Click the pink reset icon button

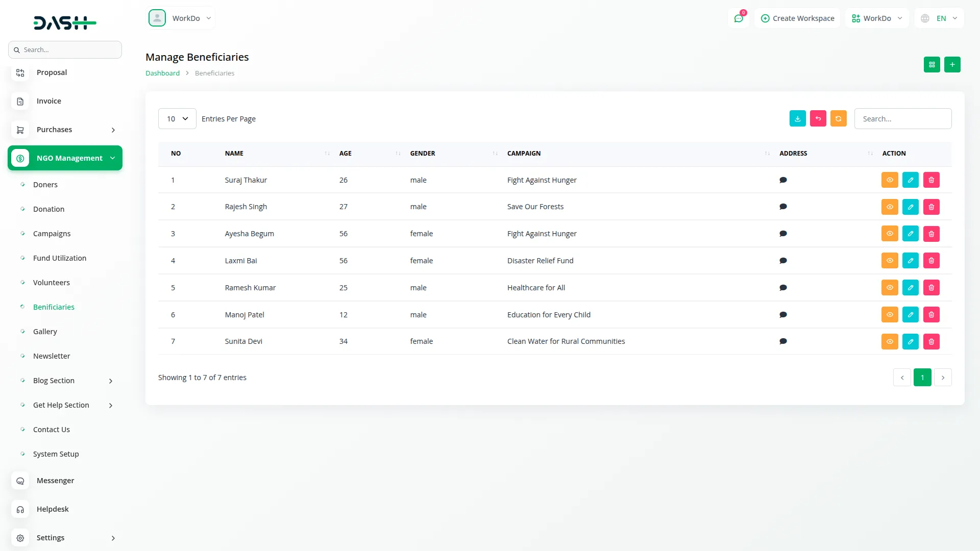tap(818, 118)
